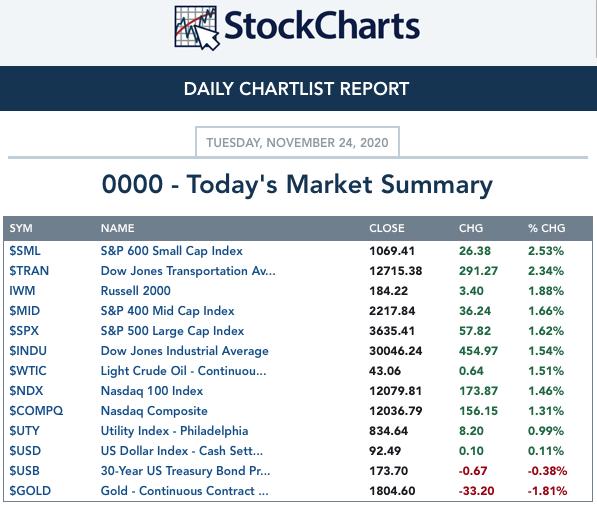Image resolution: width=597 pixels, height=505 pixels.
Task: Click the StockCharts wordmark text
Action: pyautogui.click(x=322, y=26)
